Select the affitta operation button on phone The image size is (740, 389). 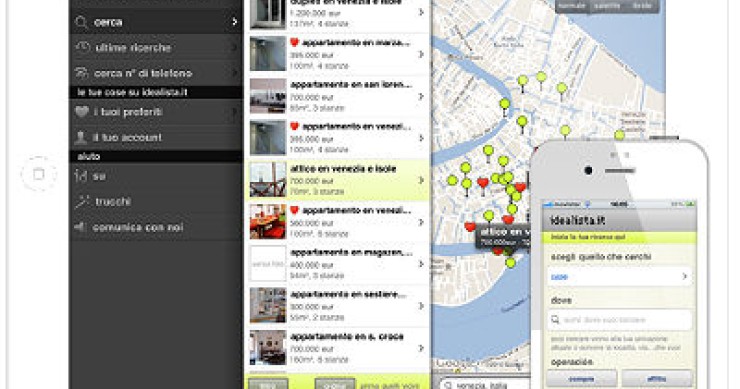(657, 379)
